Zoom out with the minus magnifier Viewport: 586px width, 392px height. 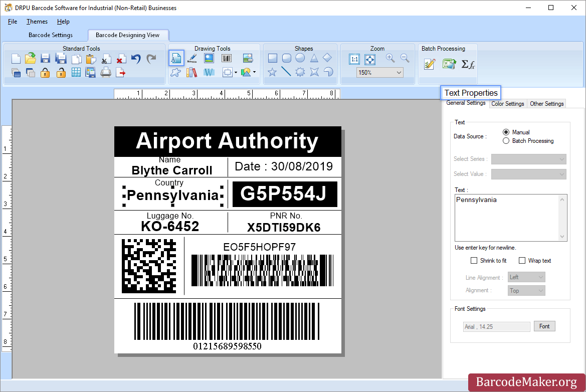point(405,58)
